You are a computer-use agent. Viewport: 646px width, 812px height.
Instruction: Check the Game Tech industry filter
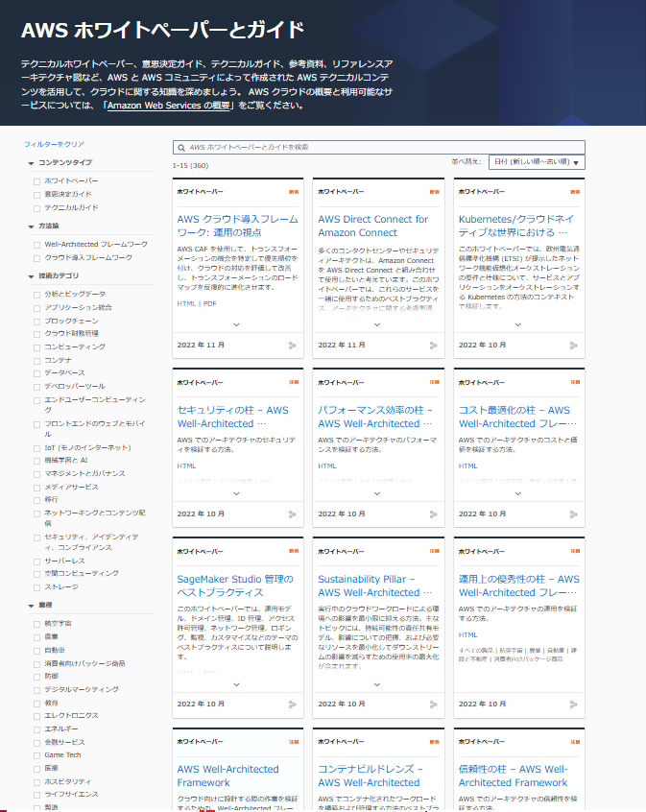pos(36,755)
